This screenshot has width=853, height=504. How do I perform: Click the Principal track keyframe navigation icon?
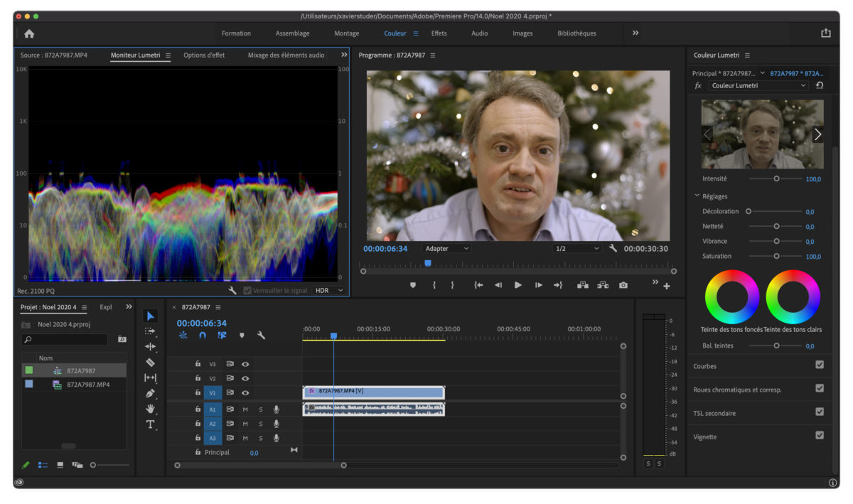pos(294,450)
